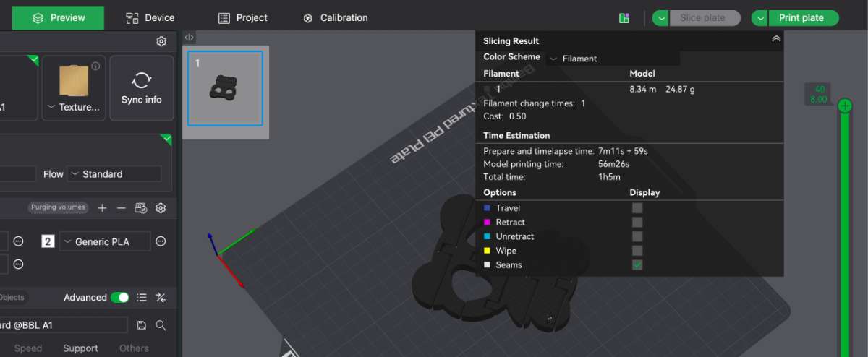Click filament 2 color swatch
The height and width of the screenshot is (357, 868).
[x=48, y=241]
